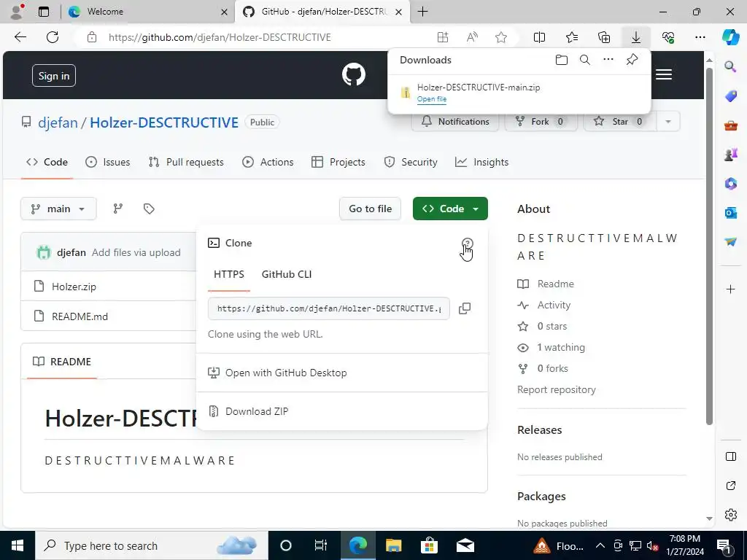Select the GitHub CLI clone tab
The image size is (747, 560).
point(286,274)
